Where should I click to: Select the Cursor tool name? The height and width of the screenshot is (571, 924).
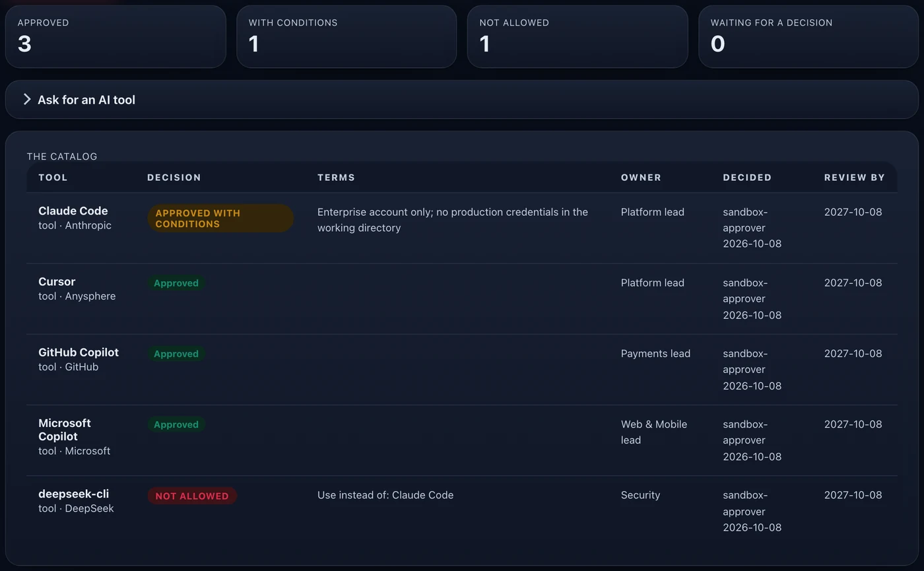57,281
